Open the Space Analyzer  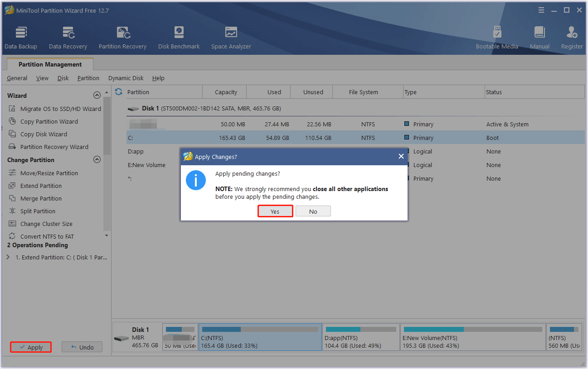(x=231, y=36)
